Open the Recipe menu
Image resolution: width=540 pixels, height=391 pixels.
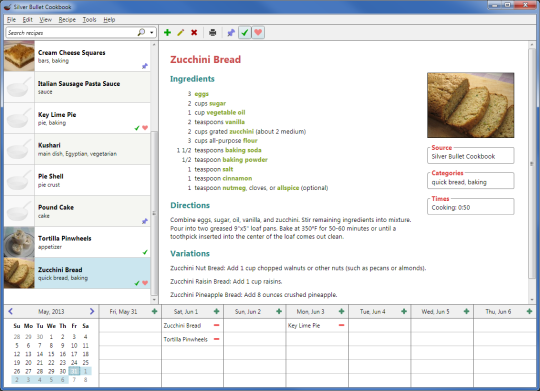click(67, 20)
